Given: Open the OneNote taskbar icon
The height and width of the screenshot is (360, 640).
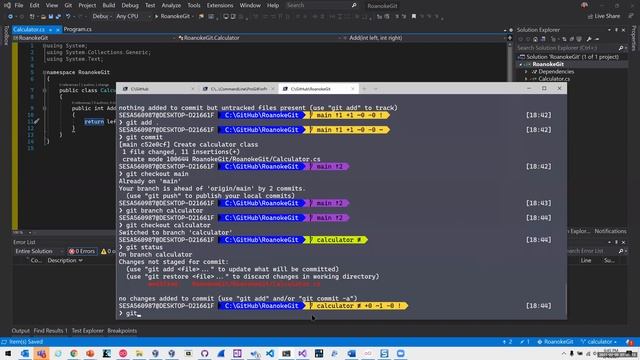Looking at the screenshot, I should (237, 353).
